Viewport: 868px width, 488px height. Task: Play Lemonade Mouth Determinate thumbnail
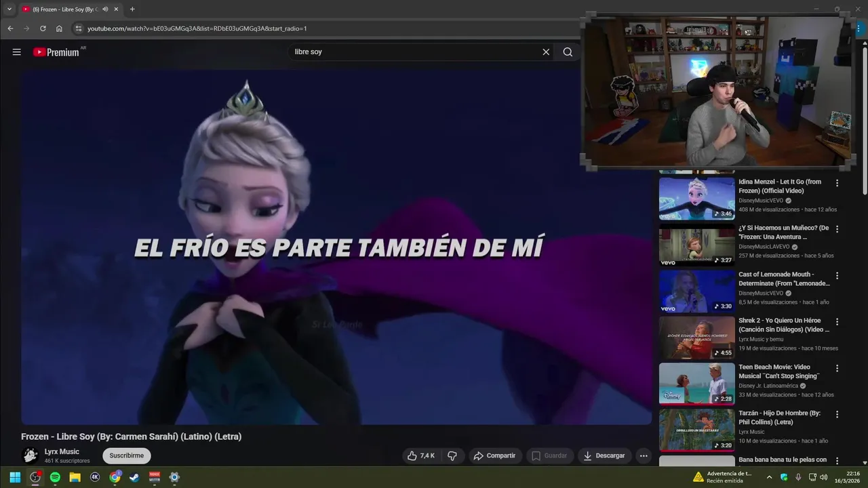[696, 291]
